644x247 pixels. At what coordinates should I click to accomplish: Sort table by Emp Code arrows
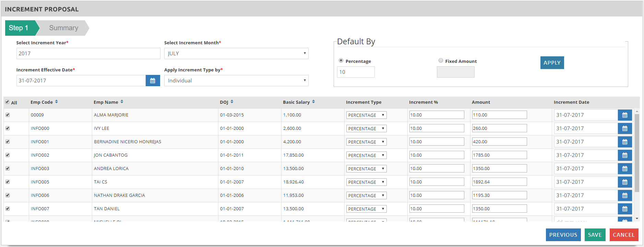[x=57, y=102]
